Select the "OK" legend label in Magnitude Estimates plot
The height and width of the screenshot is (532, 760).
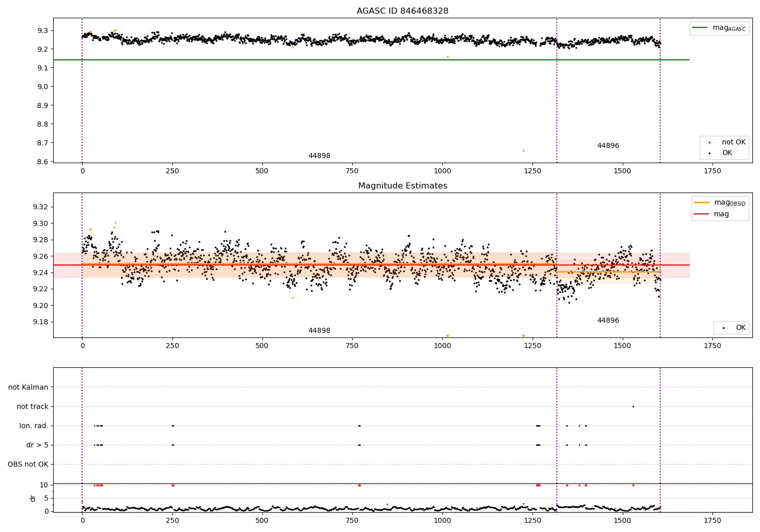coord(741,328)
